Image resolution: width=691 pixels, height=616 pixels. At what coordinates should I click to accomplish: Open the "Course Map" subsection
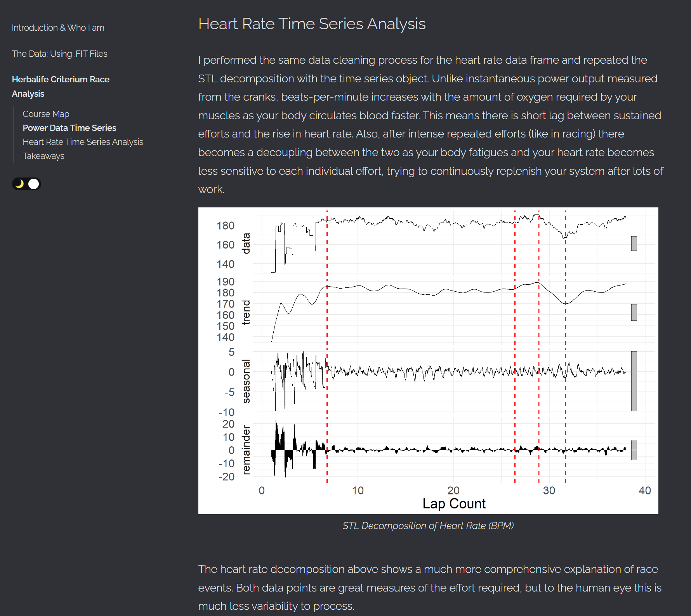pyautogui.click(x=46, y=114)
